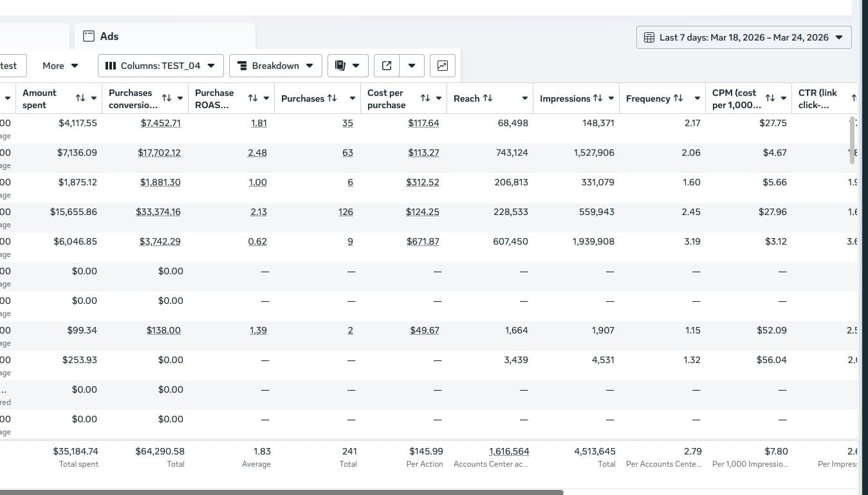
Task: Sort the Purchases column using arrows
Action: [x=332, y=98]
